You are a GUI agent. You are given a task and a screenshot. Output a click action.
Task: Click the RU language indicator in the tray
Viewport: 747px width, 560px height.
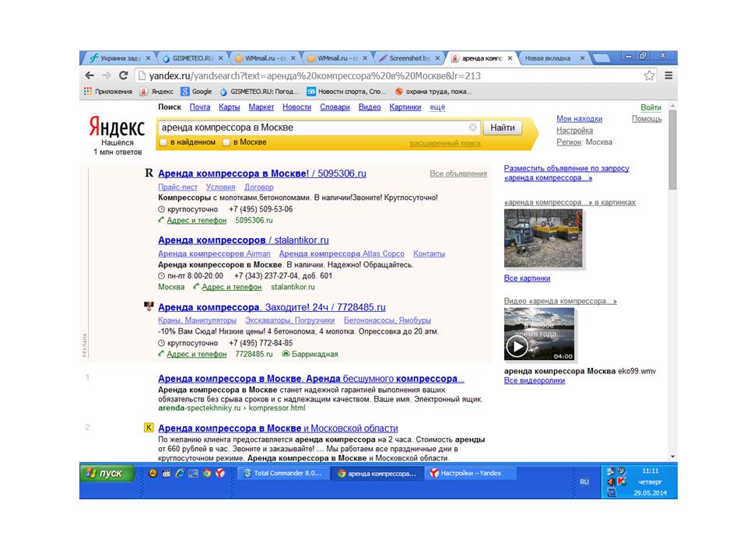584,482
